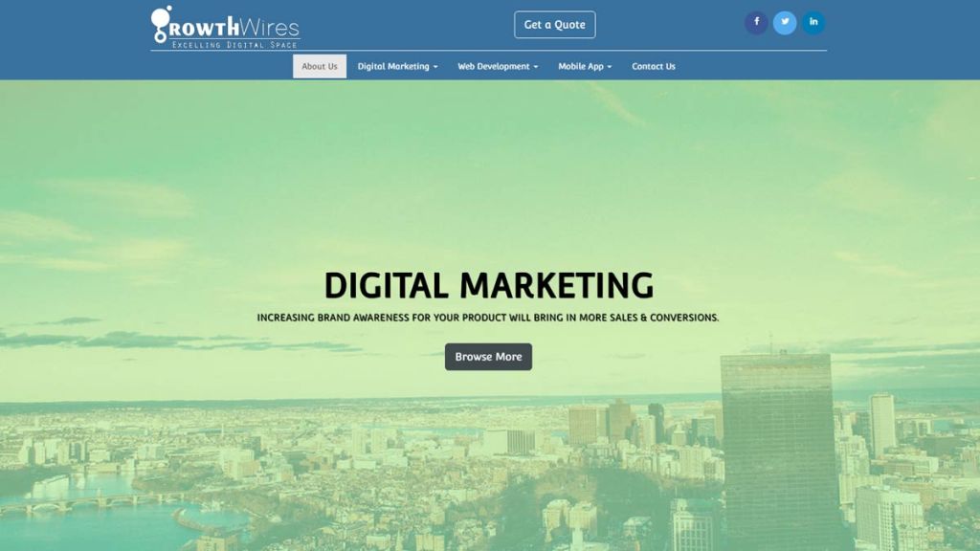Open the Twitter bird icon
The image size is (980, 551).
(x=785, y=23)
